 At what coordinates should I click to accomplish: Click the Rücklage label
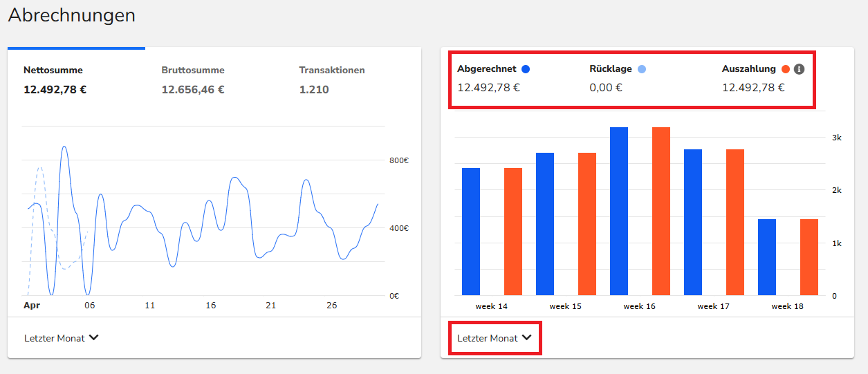coord(611,69)
